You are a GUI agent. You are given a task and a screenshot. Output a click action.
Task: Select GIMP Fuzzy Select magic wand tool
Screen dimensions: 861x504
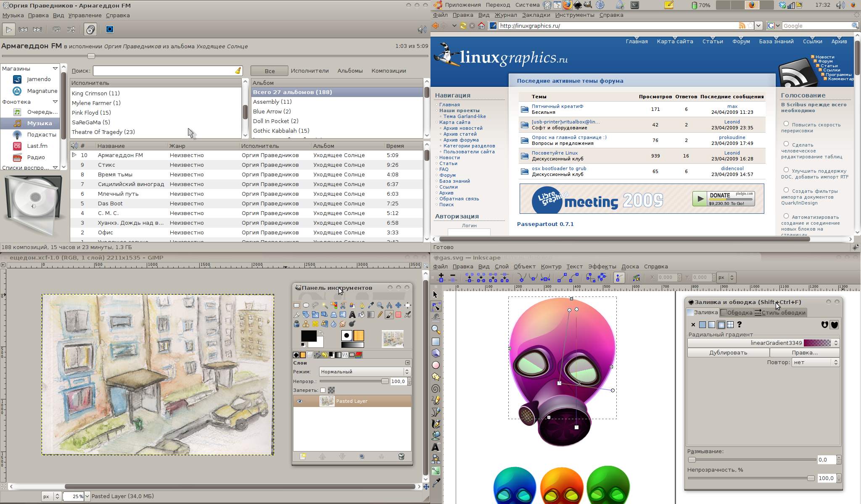pos(325,305)
